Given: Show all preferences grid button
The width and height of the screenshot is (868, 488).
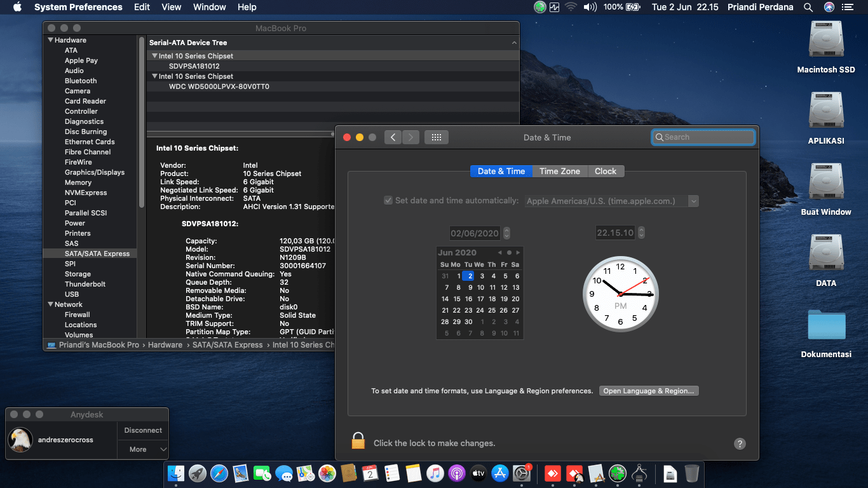Looking at the screenshot, I should (437, 137).
